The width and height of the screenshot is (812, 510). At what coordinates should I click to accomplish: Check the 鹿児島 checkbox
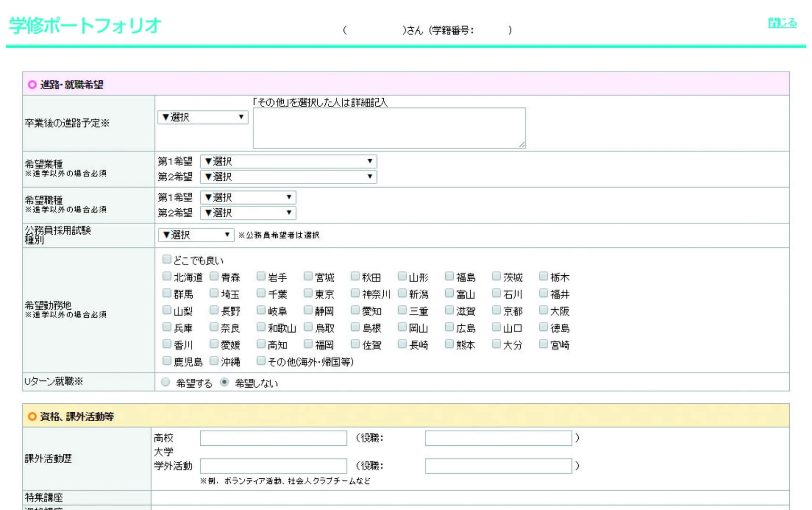click(167, 361)
